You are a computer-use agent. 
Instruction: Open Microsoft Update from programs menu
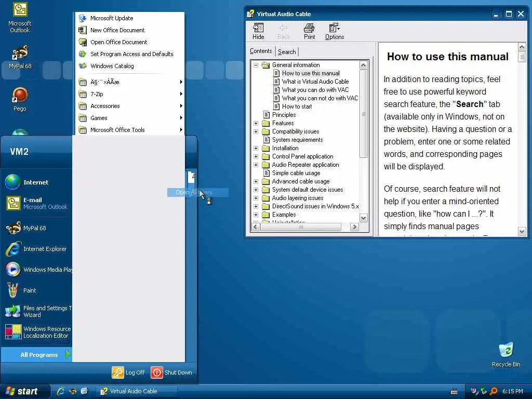pos(129,18)
